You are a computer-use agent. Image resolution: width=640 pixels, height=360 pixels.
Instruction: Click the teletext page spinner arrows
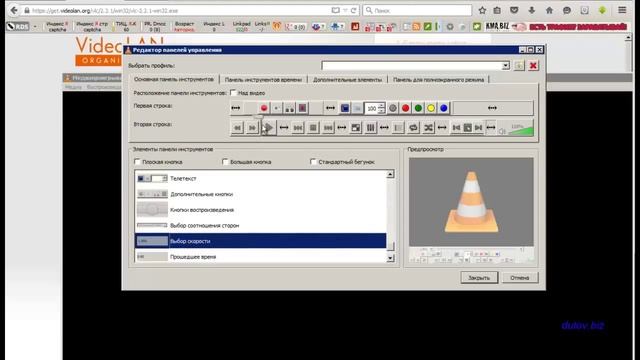click(381, 109)
